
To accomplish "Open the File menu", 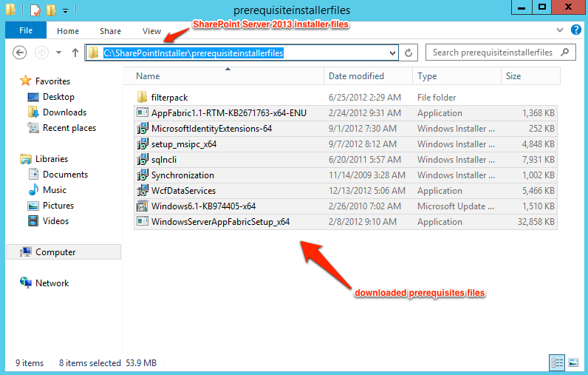I will click(x=26, y=30).
